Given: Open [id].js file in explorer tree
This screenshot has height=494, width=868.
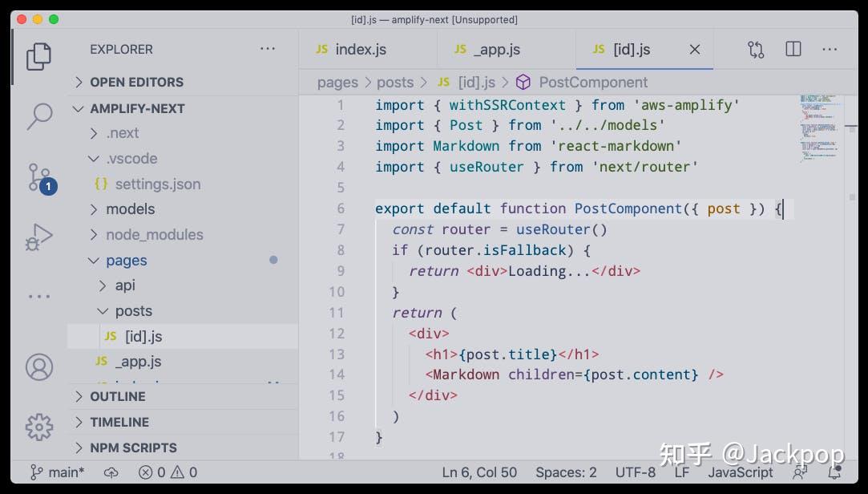Looking at the screenshot, I should click(x=183, y=336).
